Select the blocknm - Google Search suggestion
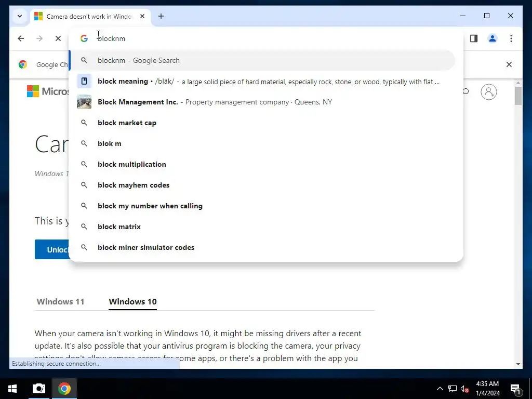 (x=262, y=60)
